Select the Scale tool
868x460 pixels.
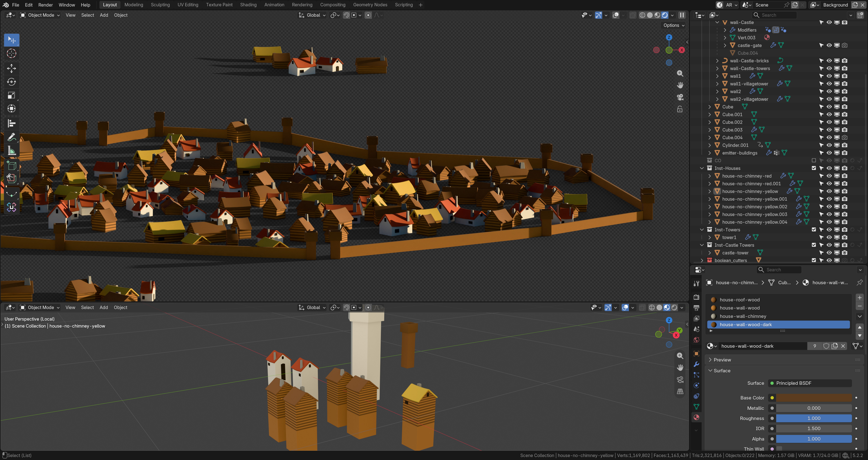point(12,95)
